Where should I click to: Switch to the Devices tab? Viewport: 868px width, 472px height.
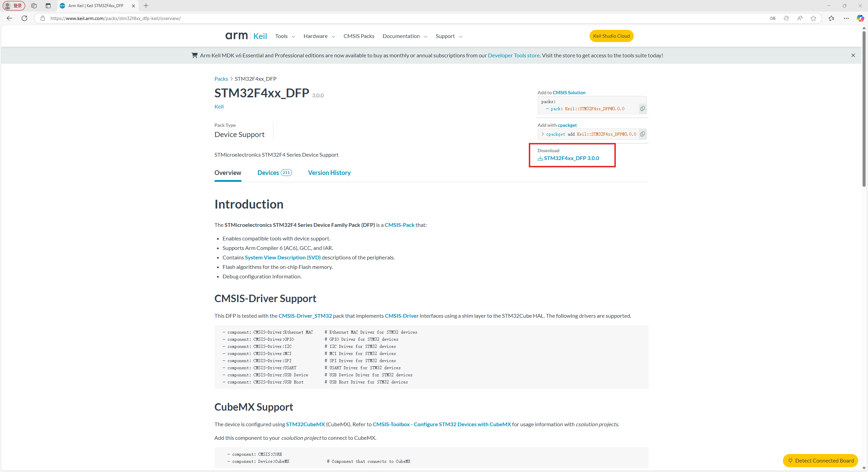[275, 173]
